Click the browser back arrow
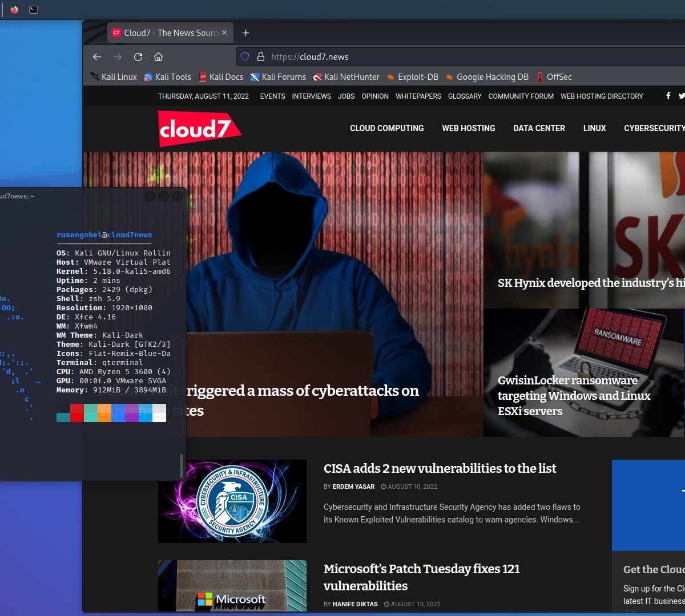This screenshot has width=685, height=616. (97, 57)
